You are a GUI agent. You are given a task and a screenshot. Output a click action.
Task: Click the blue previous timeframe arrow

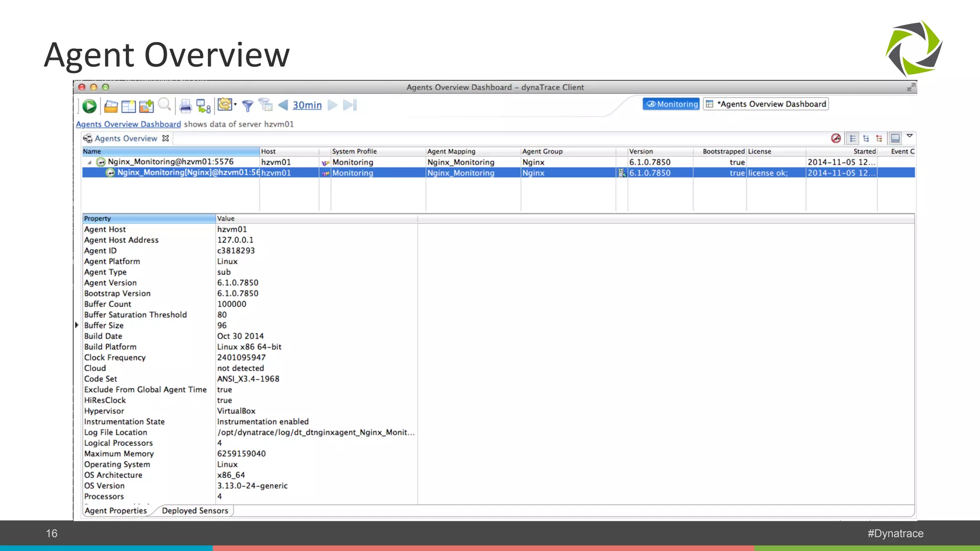pos(283,105)
